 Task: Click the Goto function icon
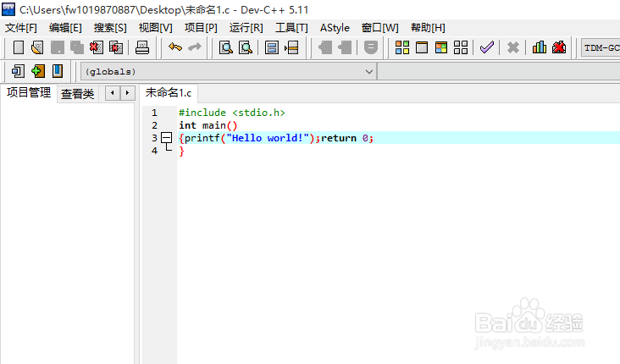[x=272, y=47]
